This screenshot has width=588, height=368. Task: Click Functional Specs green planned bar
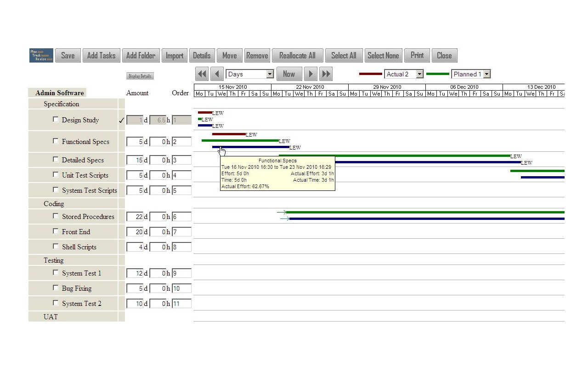[x=240, y=140]
